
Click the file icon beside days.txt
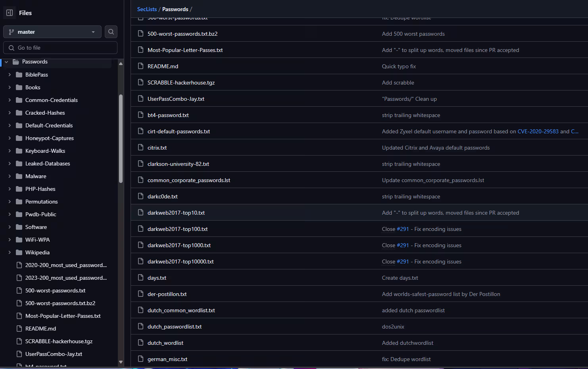click(140, 278)
